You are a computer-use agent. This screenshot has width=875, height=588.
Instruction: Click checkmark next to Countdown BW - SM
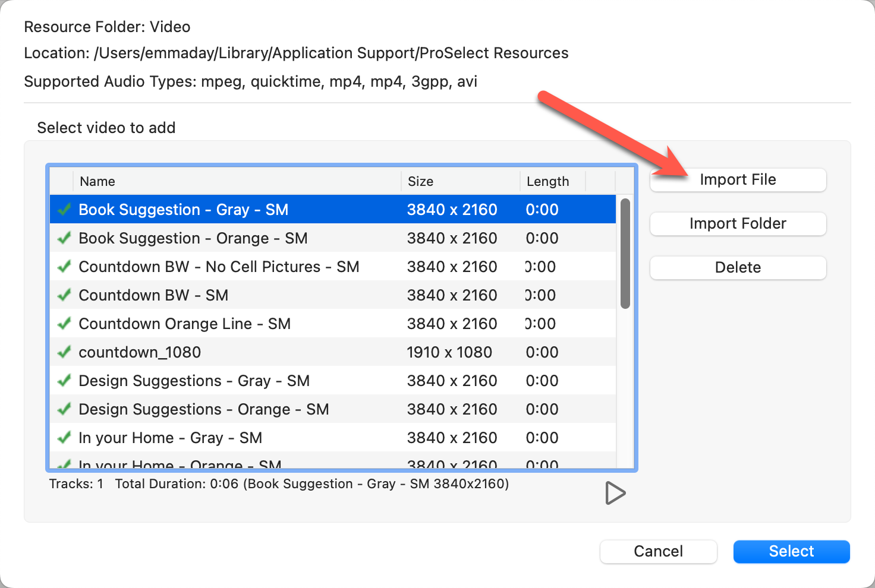pos(64,295)
